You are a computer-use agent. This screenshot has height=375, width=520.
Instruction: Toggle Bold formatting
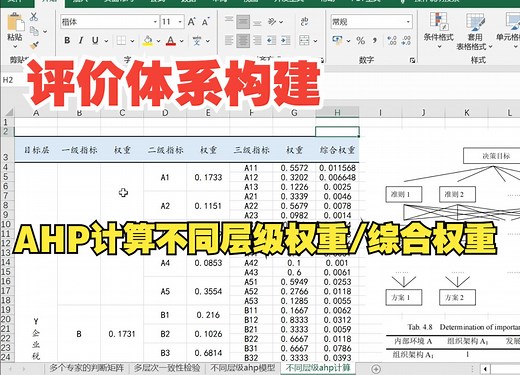[67, 41]
